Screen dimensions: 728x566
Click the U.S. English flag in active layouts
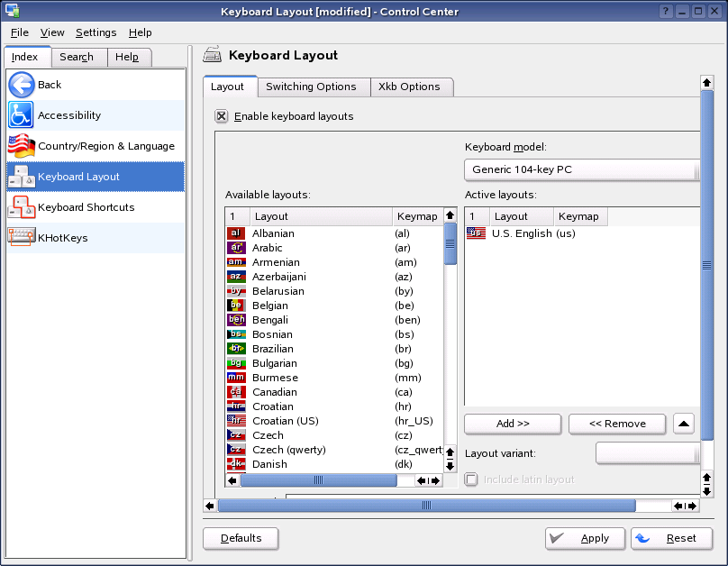pos(476,233)
